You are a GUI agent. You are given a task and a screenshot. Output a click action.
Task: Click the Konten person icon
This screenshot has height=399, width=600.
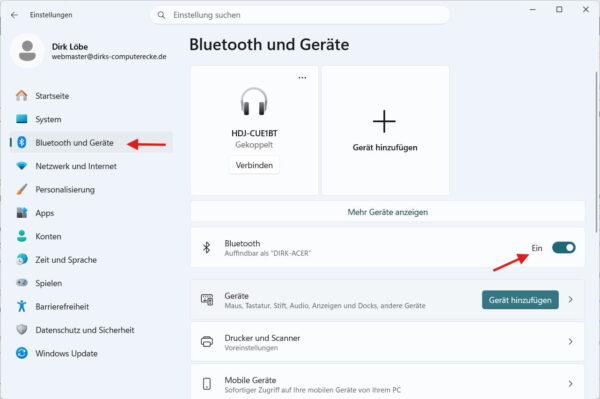point(22,236)
